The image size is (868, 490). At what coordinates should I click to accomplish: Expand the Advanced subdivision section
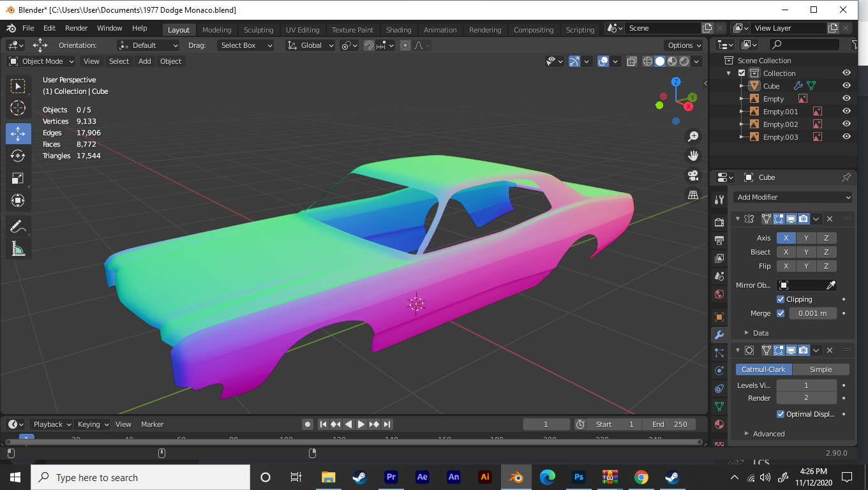(x=768, y=434)
